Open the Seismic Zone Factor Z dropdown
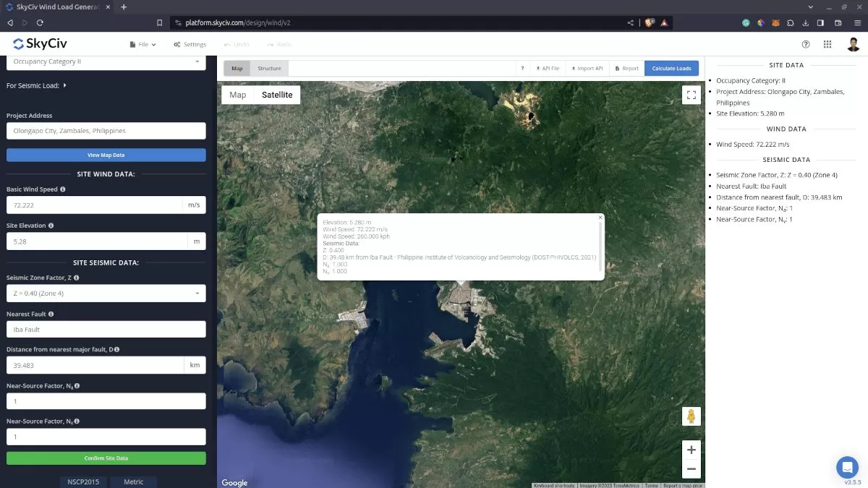This screenshot has height=488, width=868. click(x=106, y=293)
